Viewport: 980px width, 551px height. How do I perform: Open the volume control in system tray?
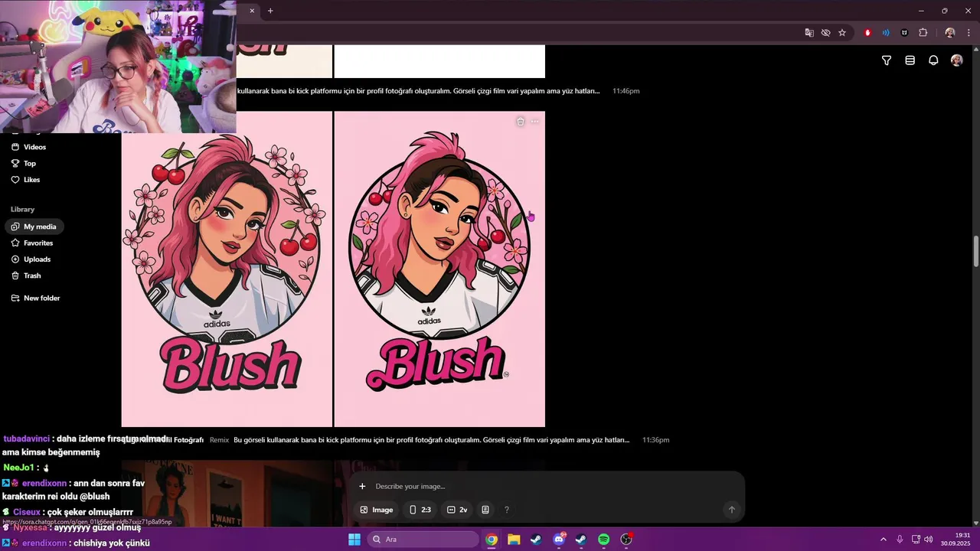click(x=929, y=540)
